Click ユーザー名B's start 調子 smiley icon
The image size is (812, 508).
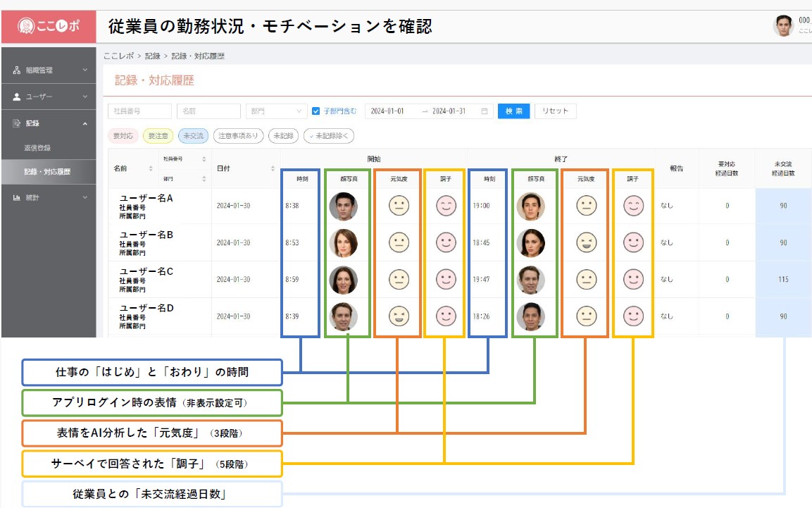click(446, 242)
